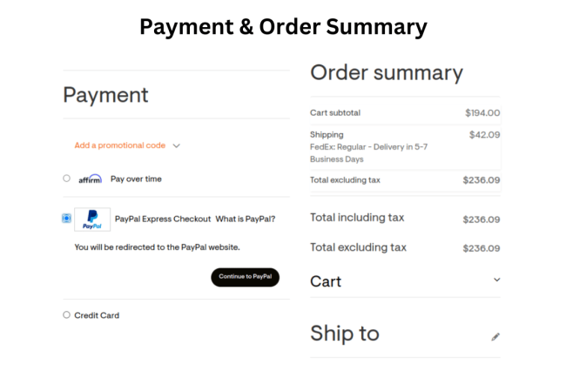
Task: Click the Ship to heading
Action: pyautogui.click(x=345, y=333)
